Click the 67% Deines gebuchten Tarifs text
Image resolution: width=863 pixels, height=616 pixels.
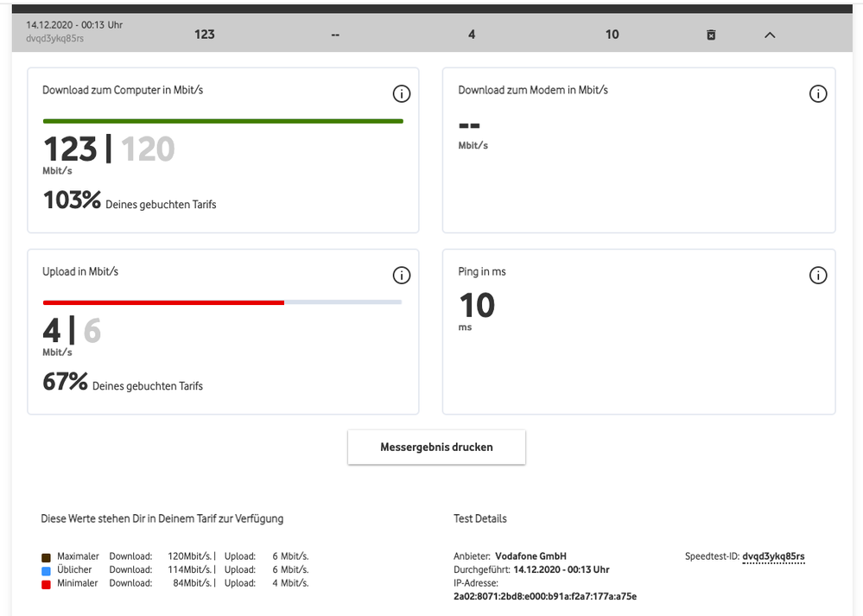pyautogui.click(x=123, y=382)
